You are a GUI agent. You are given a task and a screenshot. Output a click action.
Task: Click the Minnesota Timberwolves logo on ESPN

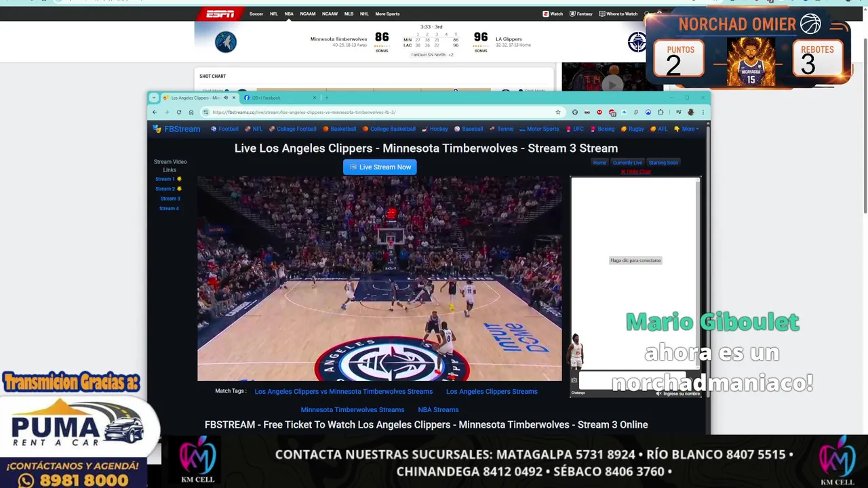click(226, 42)
